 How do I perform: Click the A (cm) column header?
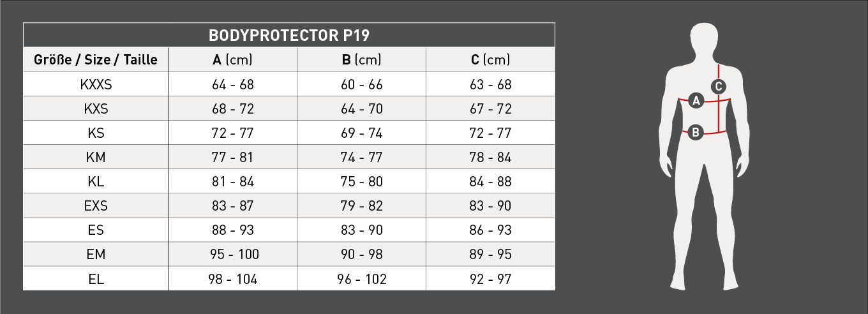click(x=233, y=60)
